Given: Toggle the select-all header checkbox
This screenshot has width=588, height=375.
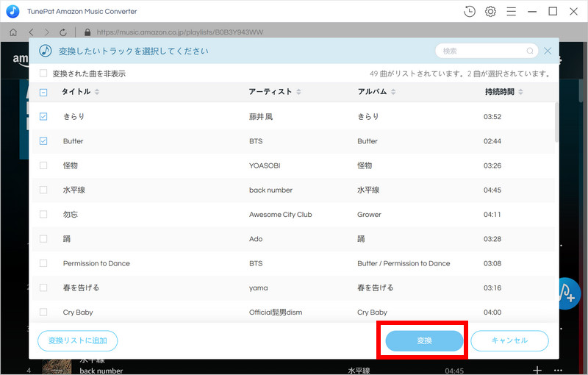Looking at the screenshot, I should click(43, 92).
